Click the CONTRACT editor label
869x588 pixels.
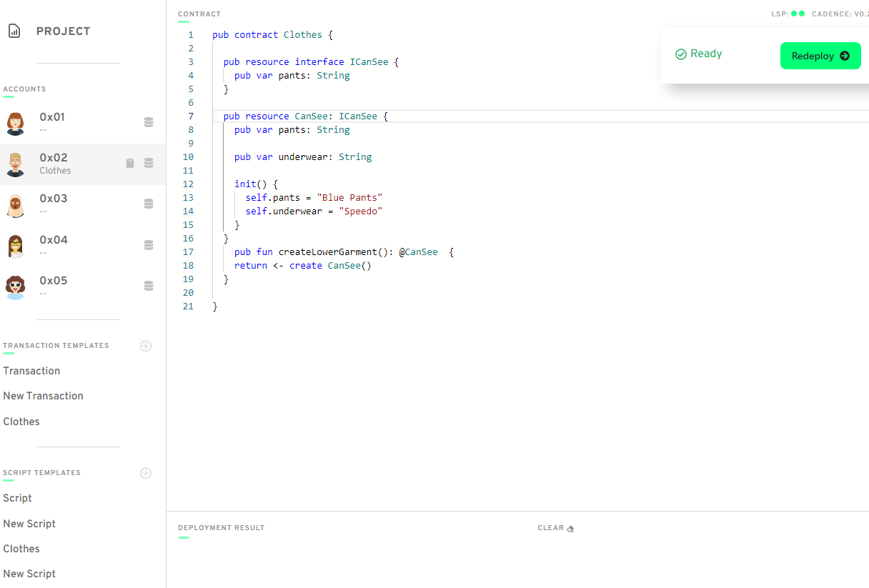pos(199,14)
